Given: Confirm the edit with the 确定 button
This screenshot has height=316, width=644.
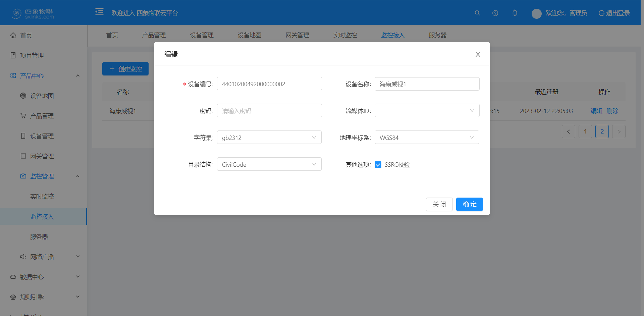Looking at the screenshot, I should coord(469,204).
